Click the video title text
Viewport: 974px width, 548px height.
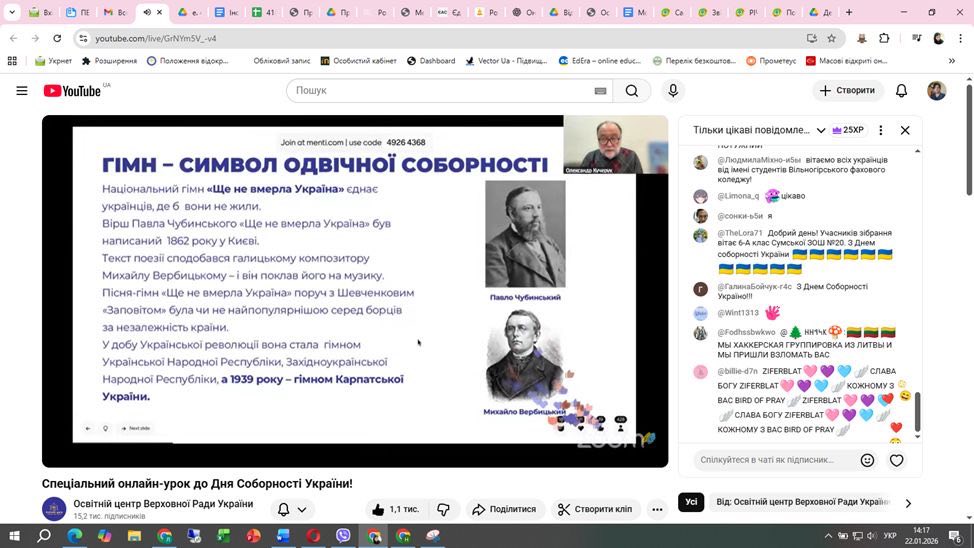(197, 483)
